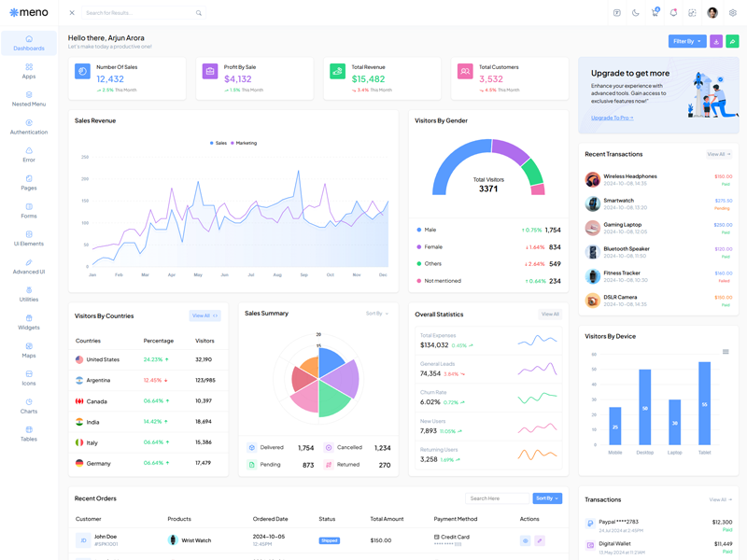Open the Nested Menu sidebar item
This screenshot has height=560, width=747.
tap(29, 98)
